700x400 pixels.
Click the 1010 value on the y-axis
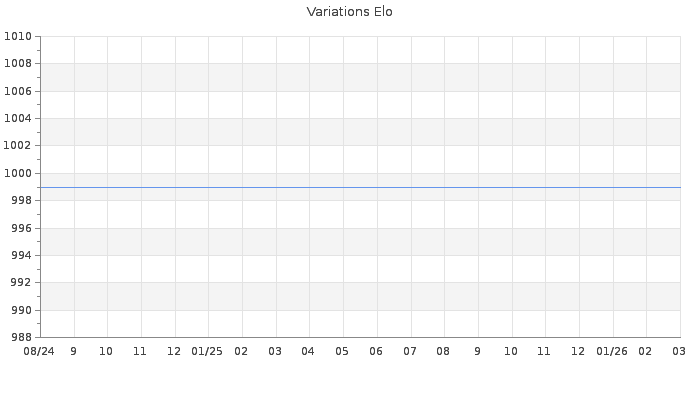18,37
